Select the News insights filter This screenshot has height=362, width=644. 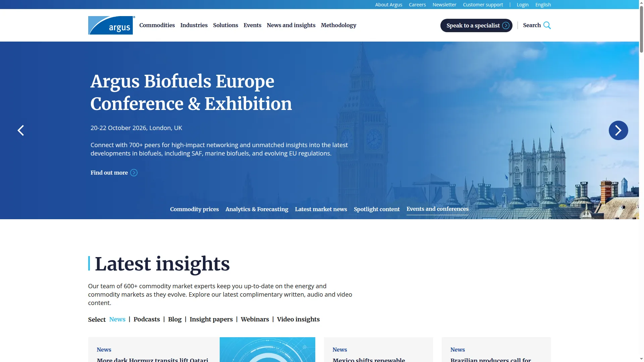coord(117,319)
